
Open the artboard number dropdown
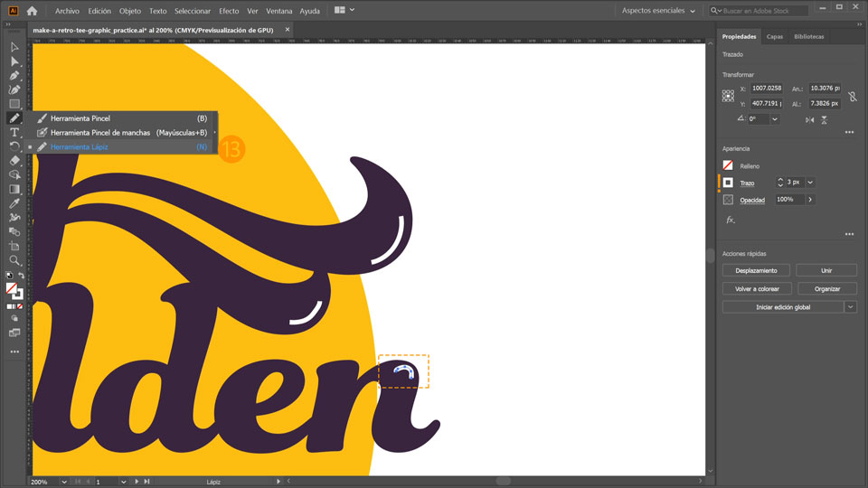(123, 482)
